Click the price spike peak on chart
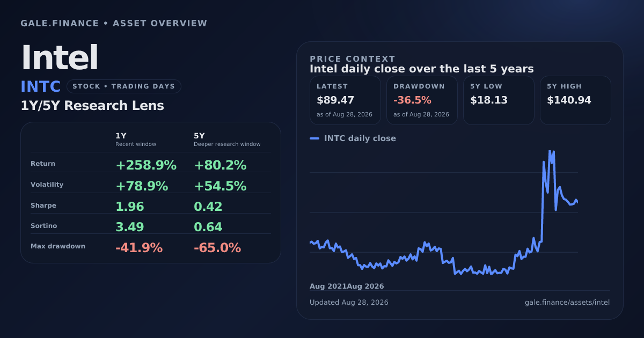 [x=550, y=152]
